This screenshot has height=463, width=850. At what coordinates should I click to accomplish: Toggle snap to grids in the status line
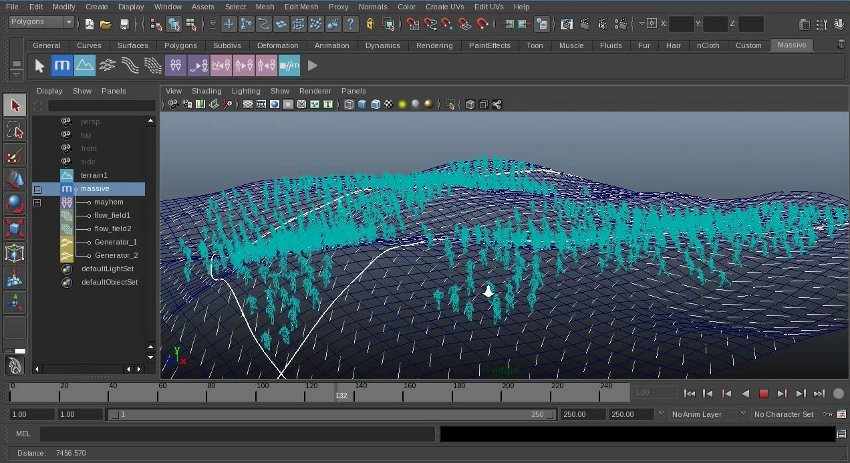(x=410, y=23)
